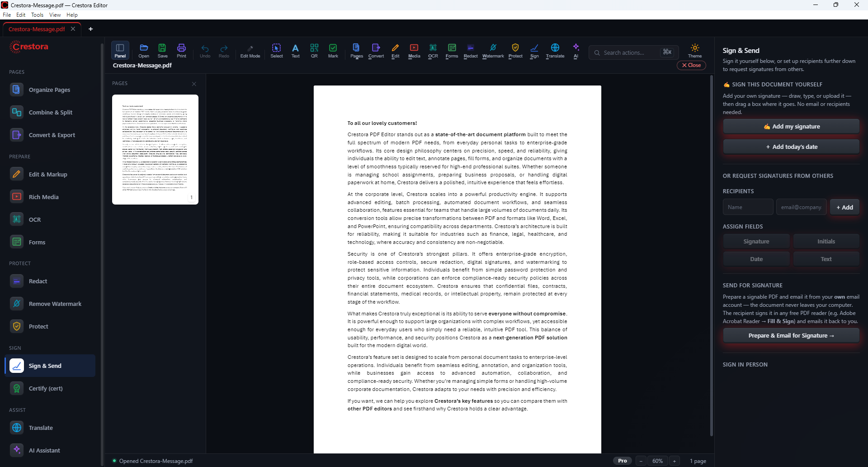
Task: Click the recipient Name input field
Action: [x=748, y=207]
